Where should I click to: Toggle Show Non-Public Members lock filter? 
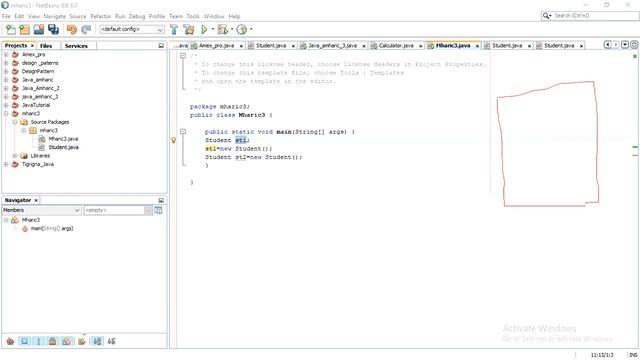52,341
